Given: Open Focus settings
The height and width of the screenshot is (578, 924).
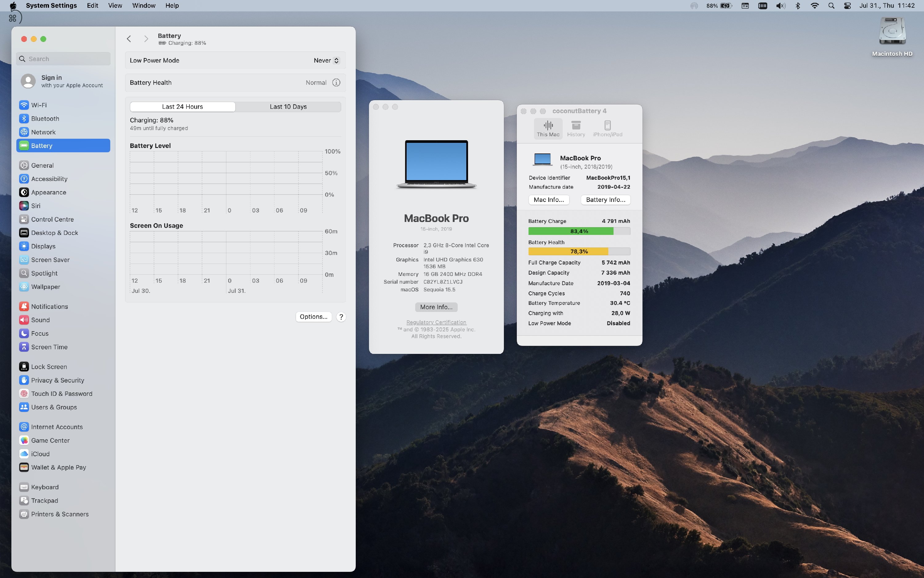Looking at the screenshot, I should (63, 333).
